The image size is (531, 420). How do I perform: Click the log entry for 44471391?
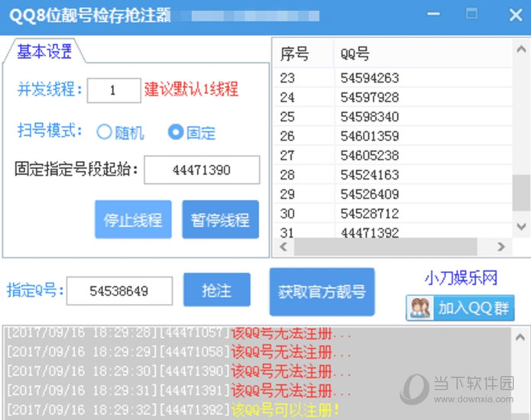click(180, 390)
